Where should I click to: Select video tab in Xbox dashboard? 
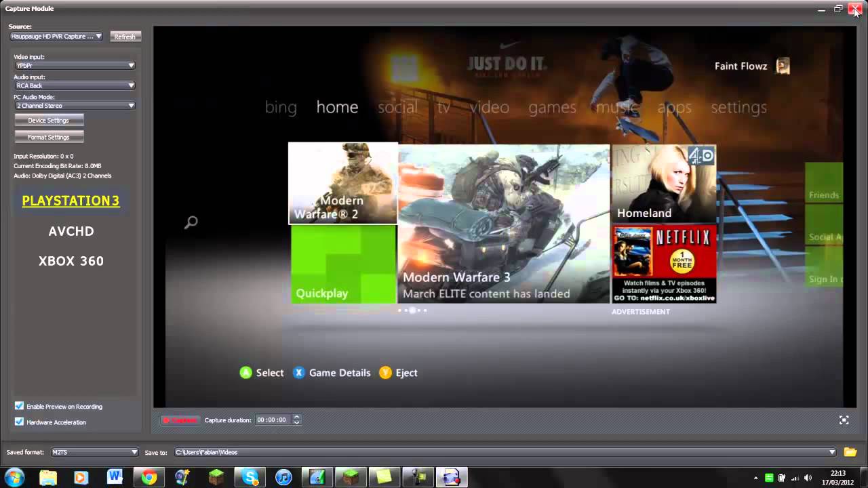click(490, 107)
